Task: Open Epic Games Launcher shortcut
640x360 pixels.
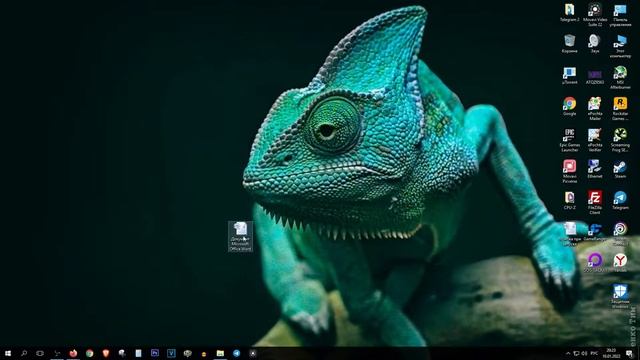Action: coord(569,140)
